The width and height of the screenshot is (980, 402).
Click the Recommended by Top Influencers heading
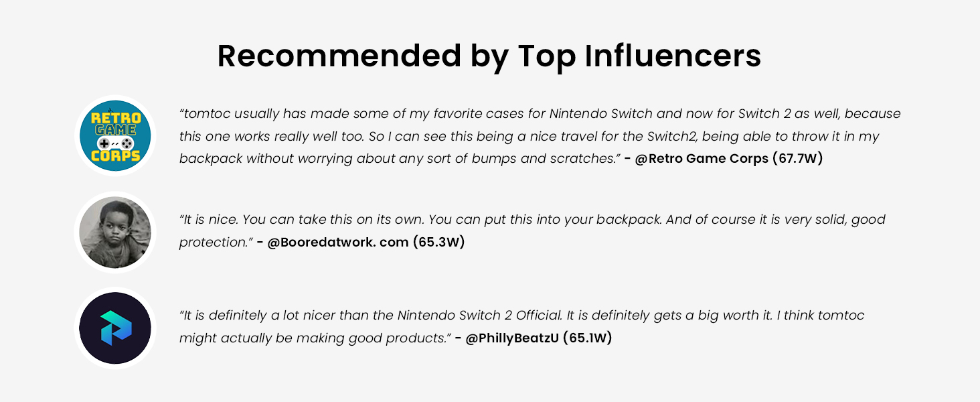pos(489,56)
